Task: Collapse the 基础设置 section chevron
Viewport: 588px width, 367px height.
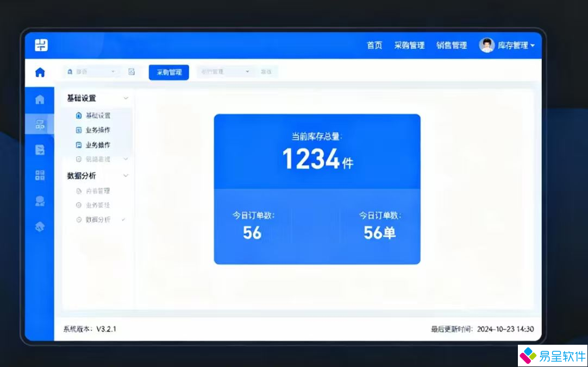Action: [126, 98]
